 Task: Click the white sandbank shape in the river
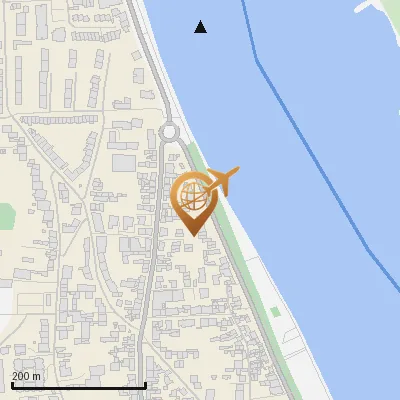click(368, 6)
